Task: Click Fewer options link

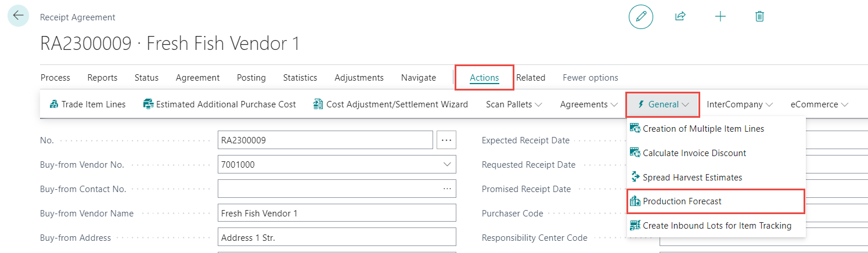Action: point(590,78)
